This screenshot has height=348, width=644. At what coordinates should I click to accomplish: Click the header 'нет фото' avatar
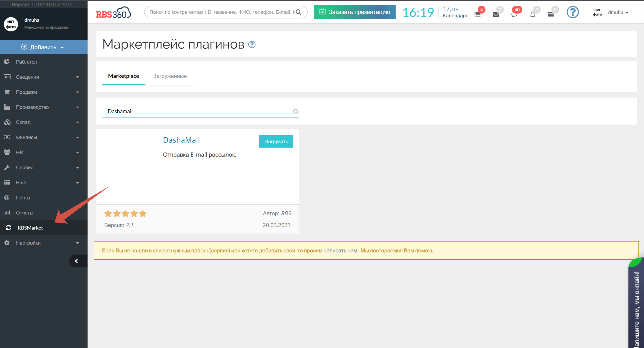[597, 12]
